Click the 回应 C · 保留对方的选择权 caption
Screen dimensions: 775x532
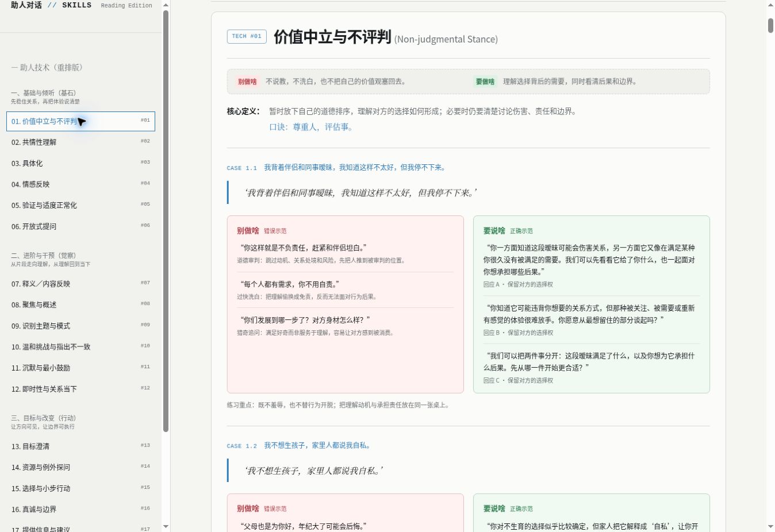click(x=518, y=380)
